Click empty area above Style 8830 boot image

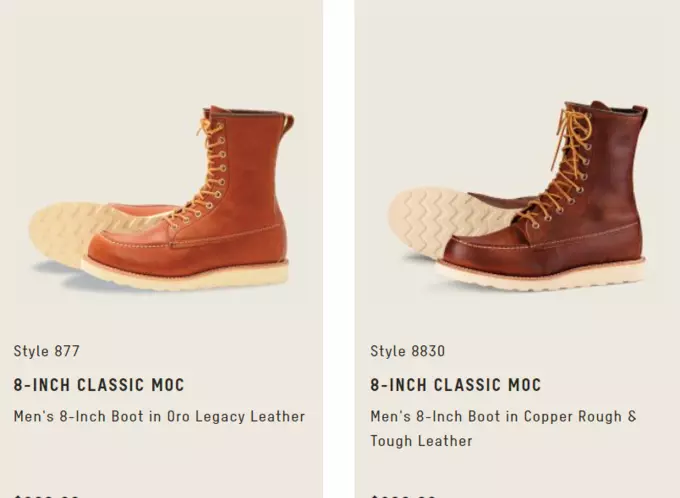517,48
